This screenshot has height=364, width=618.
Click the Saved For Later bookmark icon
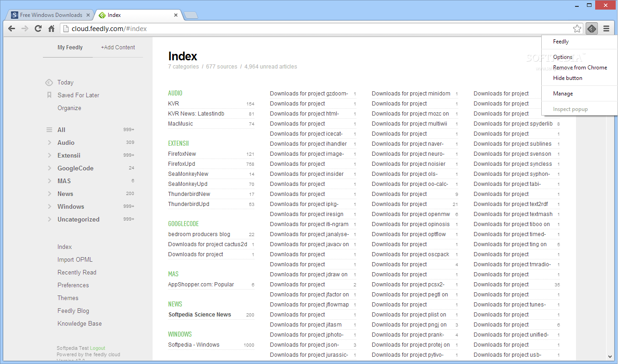coord(49,95)
